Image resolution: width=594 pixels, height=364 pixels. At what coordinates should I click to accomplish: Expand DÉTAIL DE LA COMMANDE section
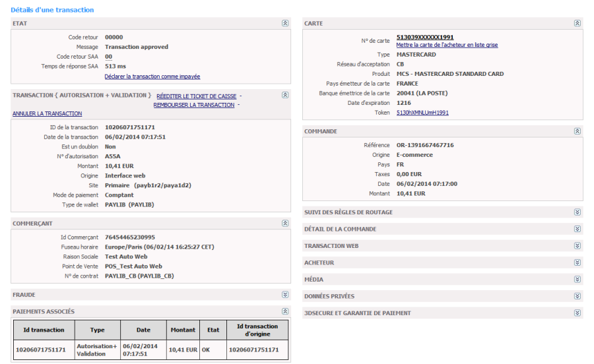tap(577, 229)
